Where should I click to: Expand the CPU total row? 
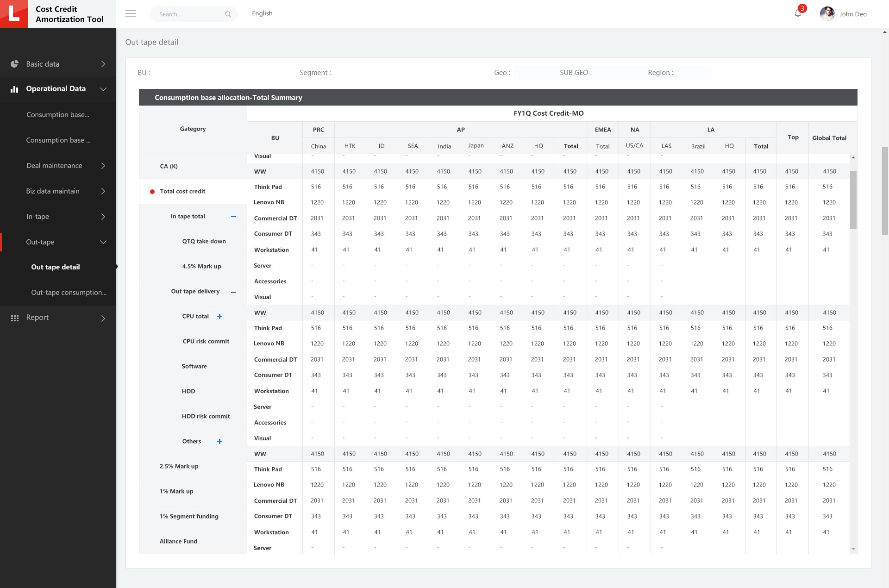219,316
